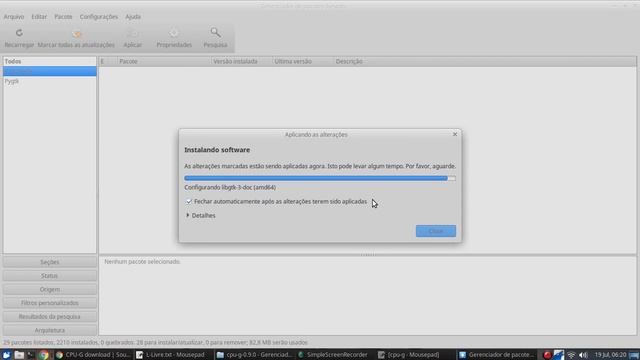
Task: Switch to SimpleScreenRecorder taskbar window
Action: (x=334, y=355)
